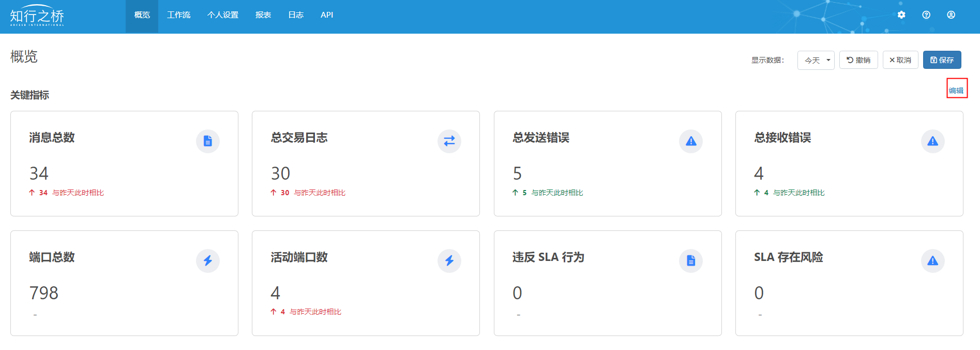This screenshot has width=980, height=350.
Task: Open the API menu item
Action: pyautogui.click(x=327, y=15)
